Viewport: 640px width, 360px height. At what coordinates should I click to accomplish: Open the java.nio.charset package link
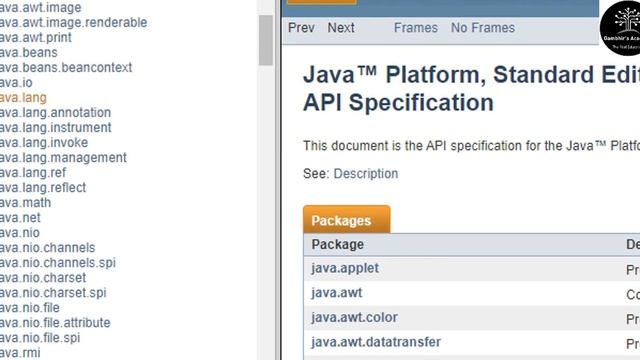point(43,278)
